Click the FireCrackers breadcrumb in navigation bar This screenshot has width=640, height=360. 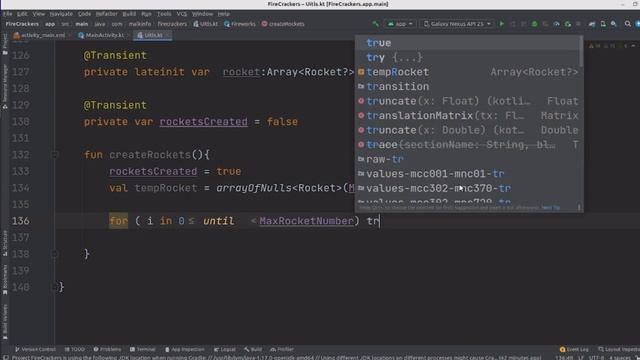coord(22,24)
